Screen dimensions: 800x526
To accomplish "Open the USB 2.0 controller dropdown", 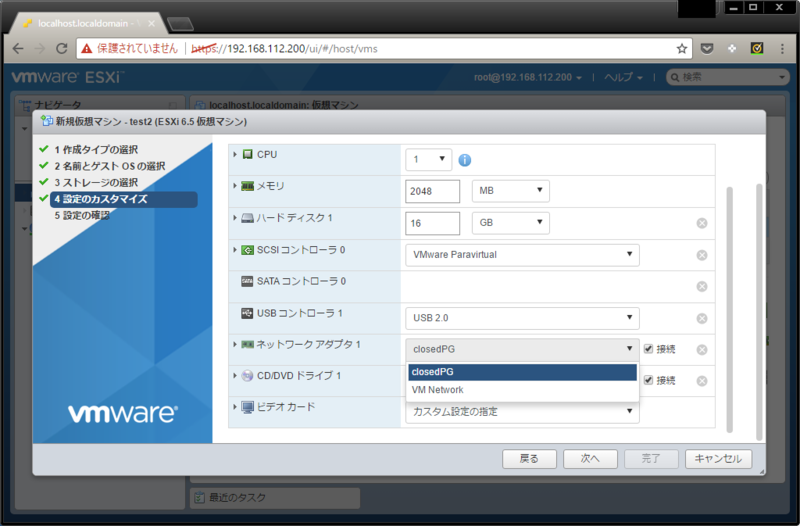I will 522,318.
